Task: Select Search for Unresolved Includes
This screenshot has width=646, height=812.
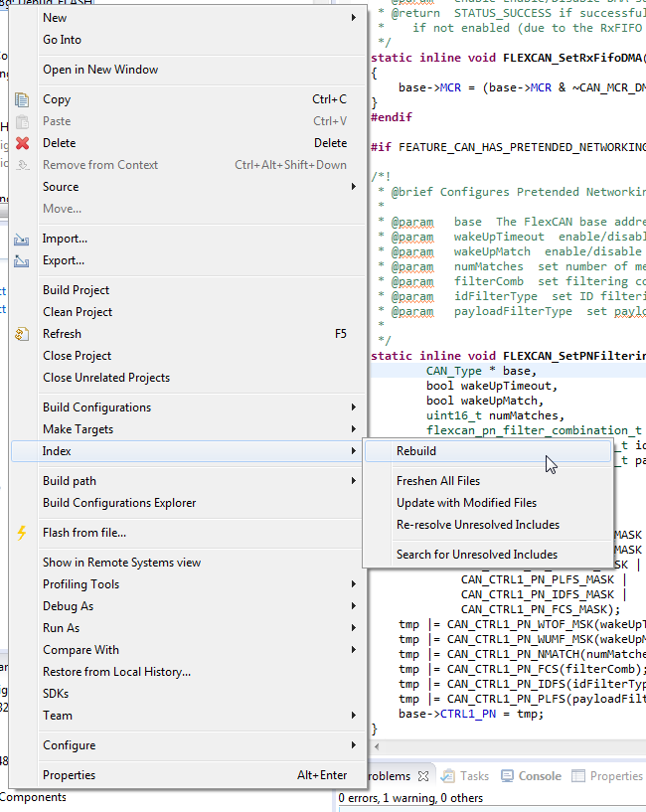Action: pos(488,555)
